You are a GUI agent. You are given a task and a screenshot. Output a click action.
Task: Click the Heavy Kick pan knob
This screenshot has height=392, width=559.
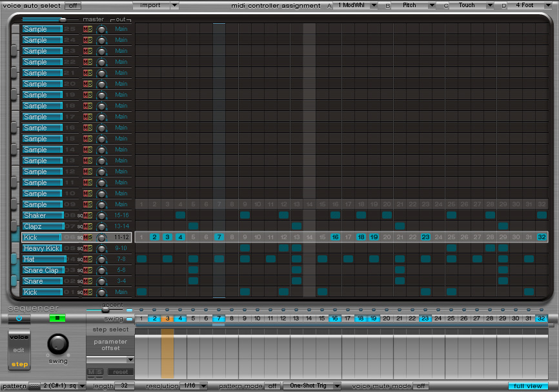pos(101,248)
